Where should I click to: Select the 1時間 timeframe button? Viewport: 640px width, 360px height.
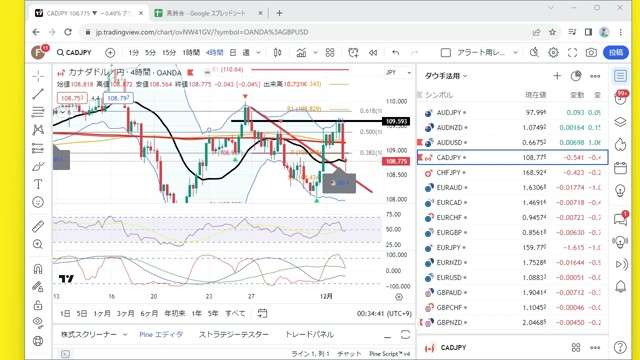click(191, 53)
